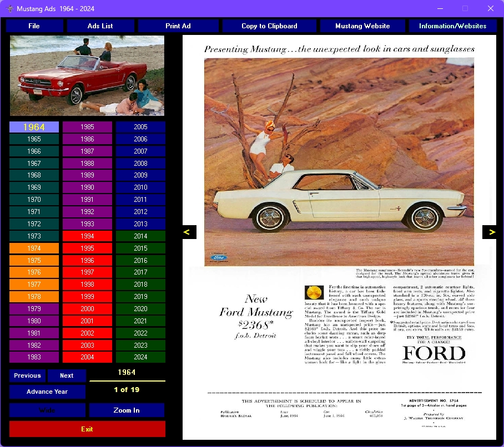Select year 1978
504x447 pixels.
(x=34, y=297)
